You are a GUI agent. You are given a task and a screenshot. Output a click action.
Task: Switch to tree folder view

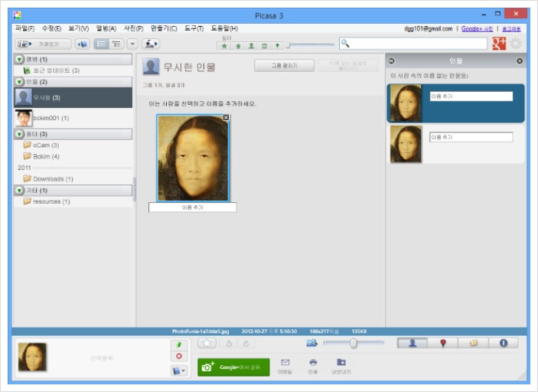116,44
